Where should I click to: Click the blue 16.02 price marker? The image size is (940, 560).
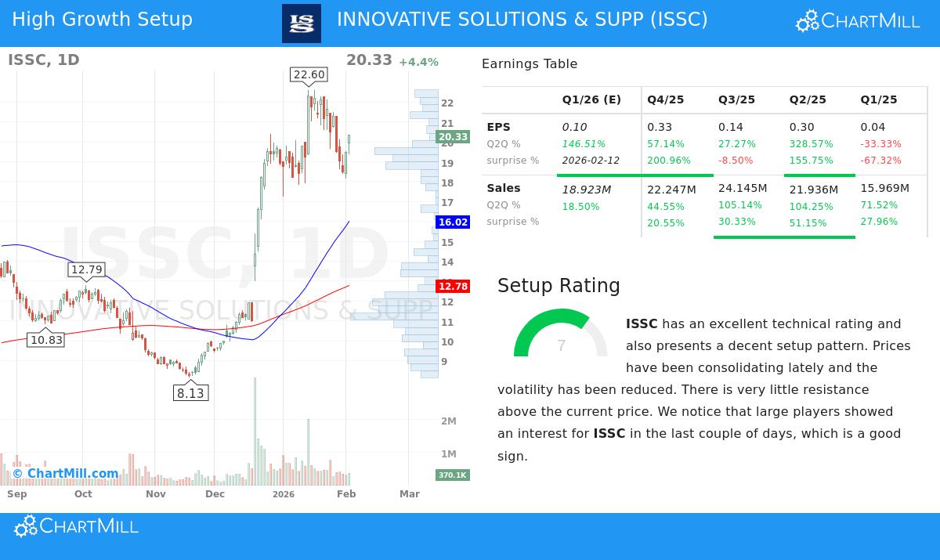(453, 222)
